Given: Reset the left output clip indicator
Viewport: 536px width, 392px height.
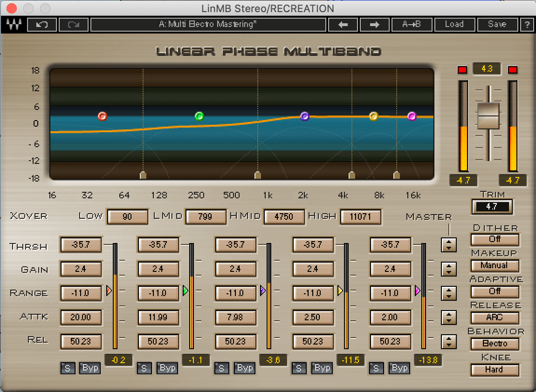Looking at the screenshot, I should click(462, 70).
